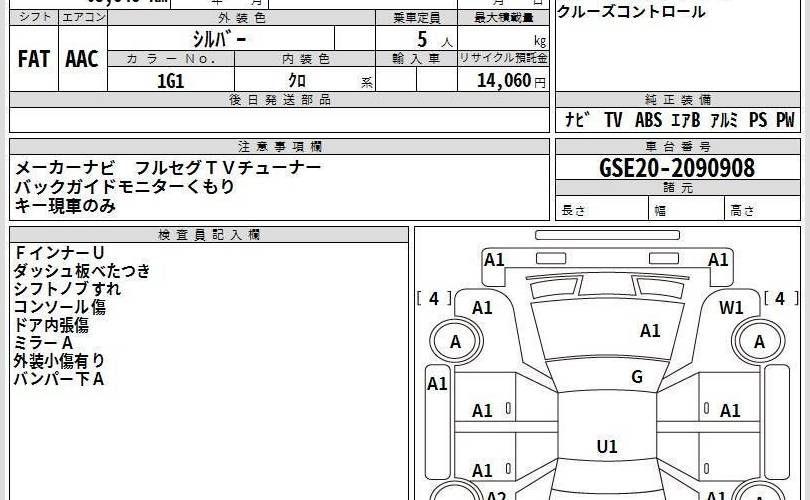This screenshot has width=810, height=500.
Task: Click the 検査員記入欄 section header
Action: 209,234
